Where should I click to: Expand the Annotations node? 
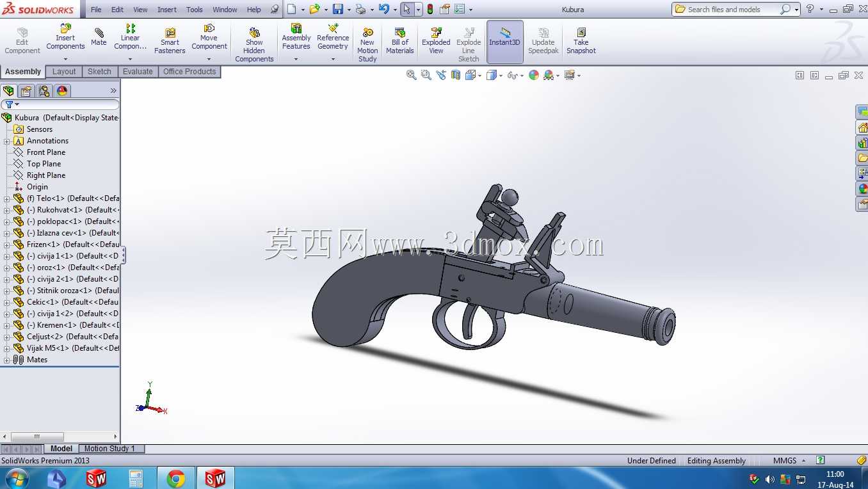pos(6,141)
